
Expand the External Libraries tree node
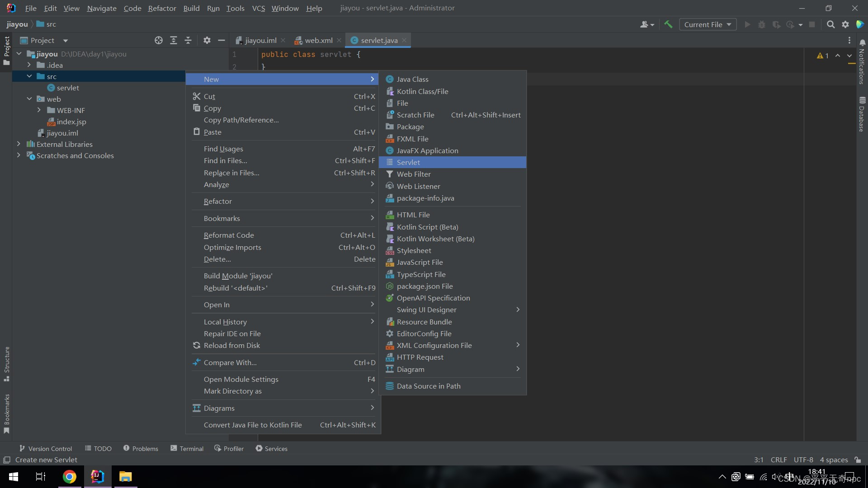pos(19,144)
